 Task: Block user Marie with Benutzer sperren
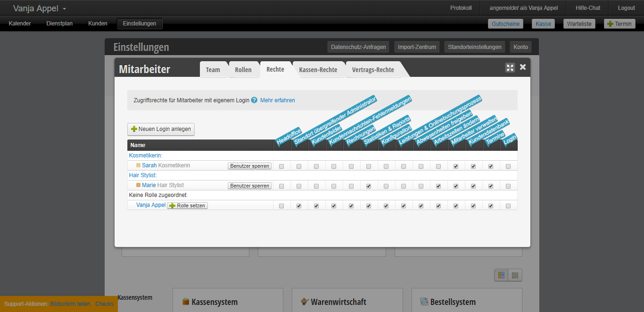(x=250, y=186)
